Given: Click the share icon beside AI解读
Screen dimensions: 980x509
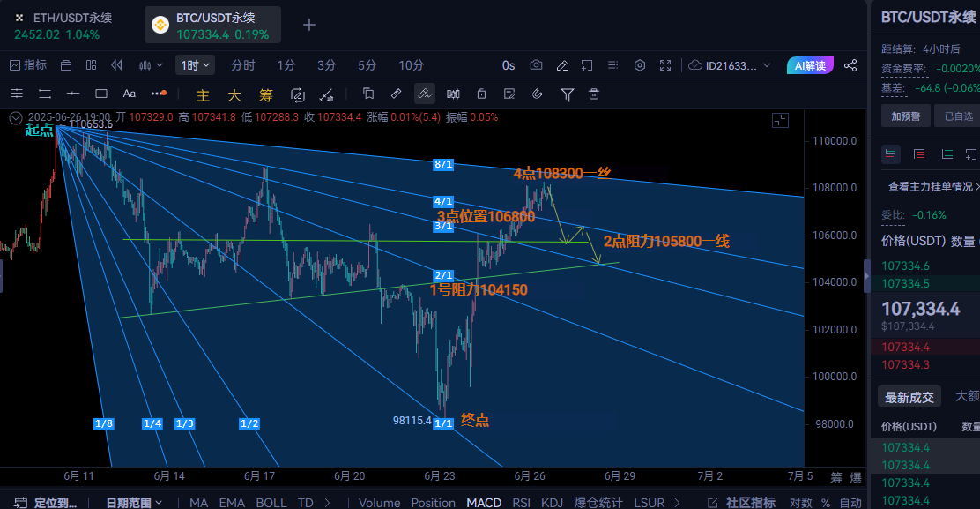Looking at the screenshot, I should click(850, 65).
